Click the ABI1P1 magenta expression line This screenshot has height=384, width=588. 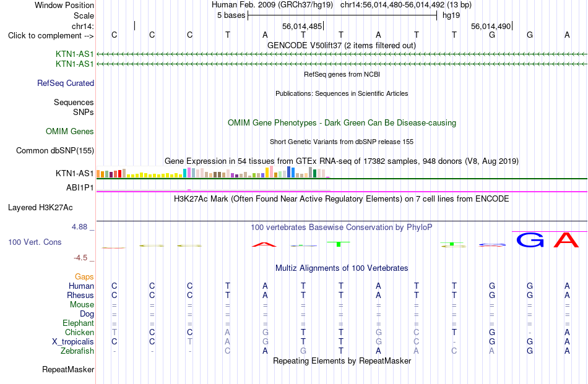click(342, 192)
